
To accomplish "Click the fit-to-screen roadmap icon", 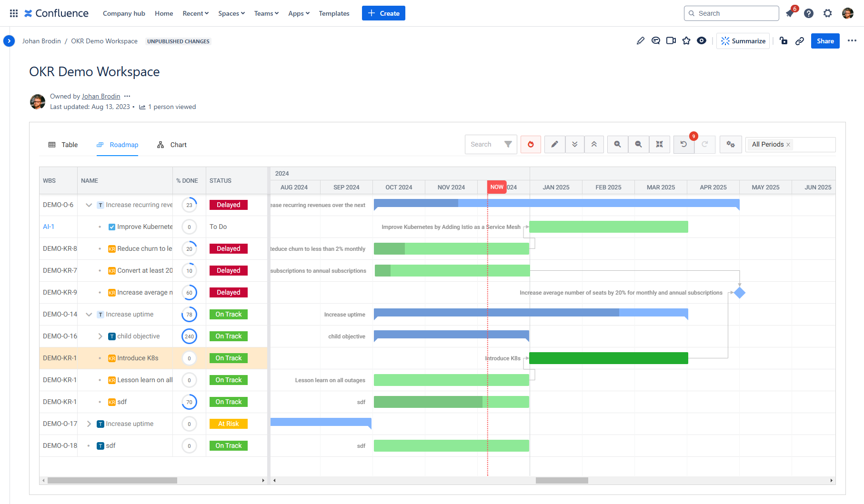I will (659, 144).
